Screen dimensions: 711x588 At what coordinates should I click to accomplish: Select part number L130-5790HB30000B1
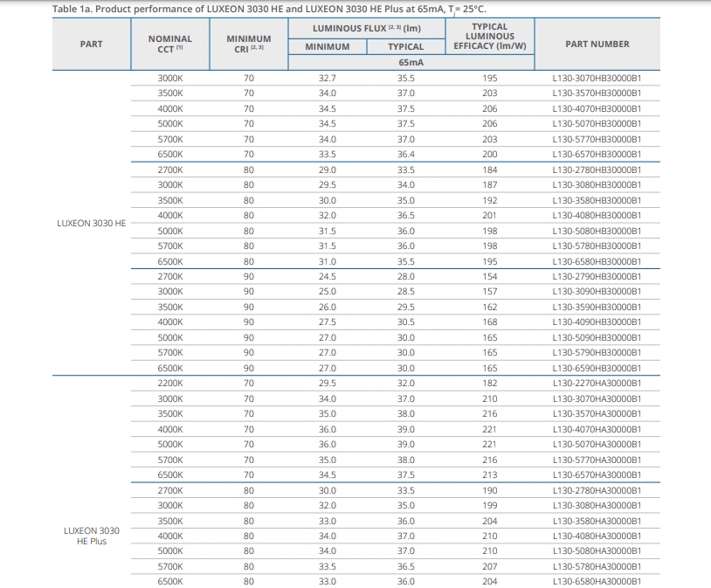point(597,352)
